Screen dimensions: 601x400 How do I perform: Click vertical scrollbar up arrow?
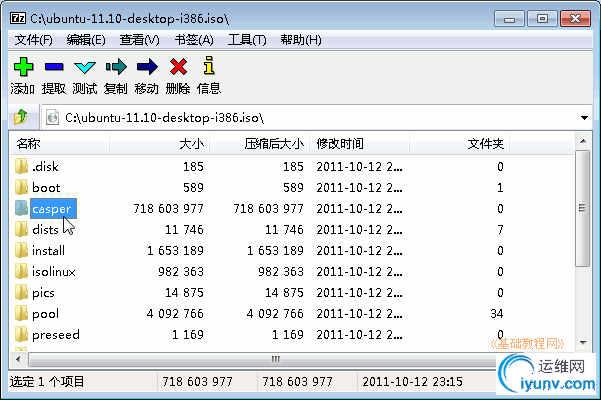tap(583, 141)
